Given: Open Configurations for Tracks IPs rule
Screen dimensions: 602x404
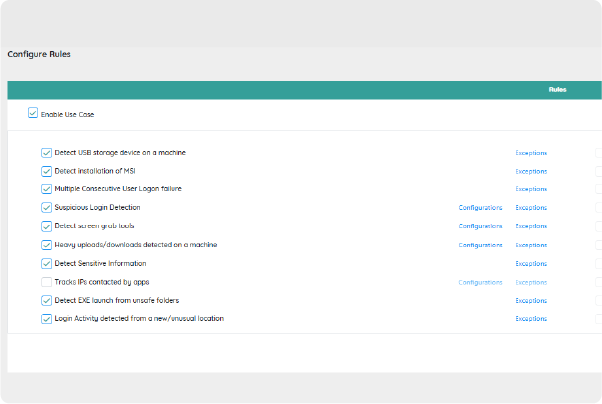Looking at the screenshot, I should point(480,282).
